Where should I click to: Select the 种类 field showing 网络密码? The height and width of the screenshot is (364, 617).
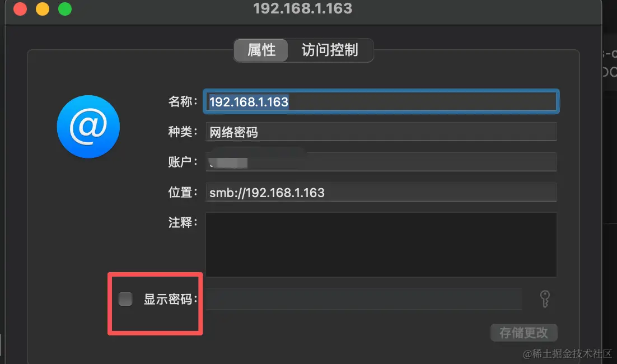tap(381, 132)
